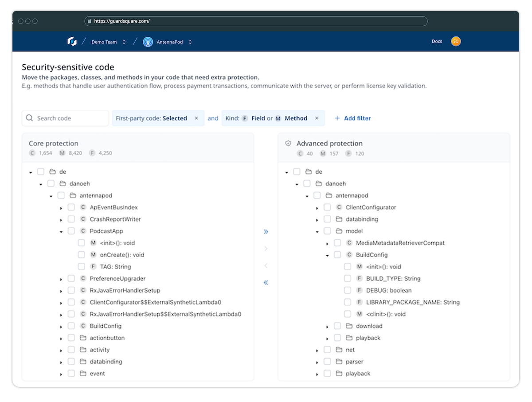Open the Docs page
Screen dimensions: 532x402
tap(437, 41)
